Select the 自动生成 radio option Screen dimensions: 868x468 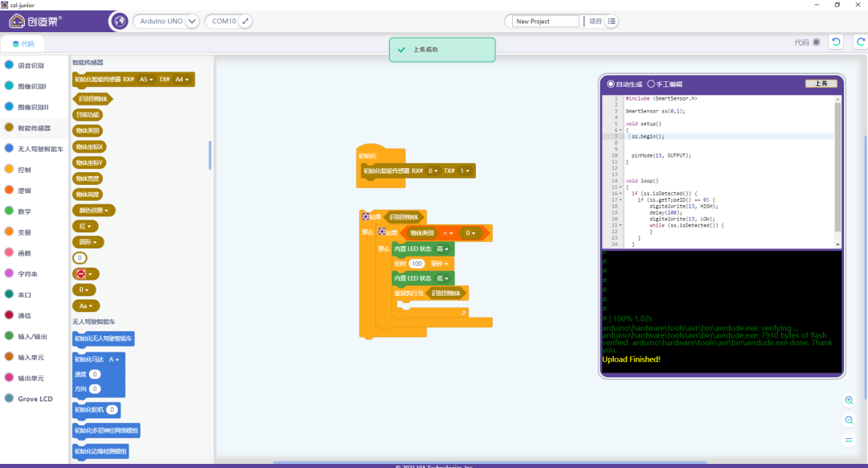click(611, 84)
